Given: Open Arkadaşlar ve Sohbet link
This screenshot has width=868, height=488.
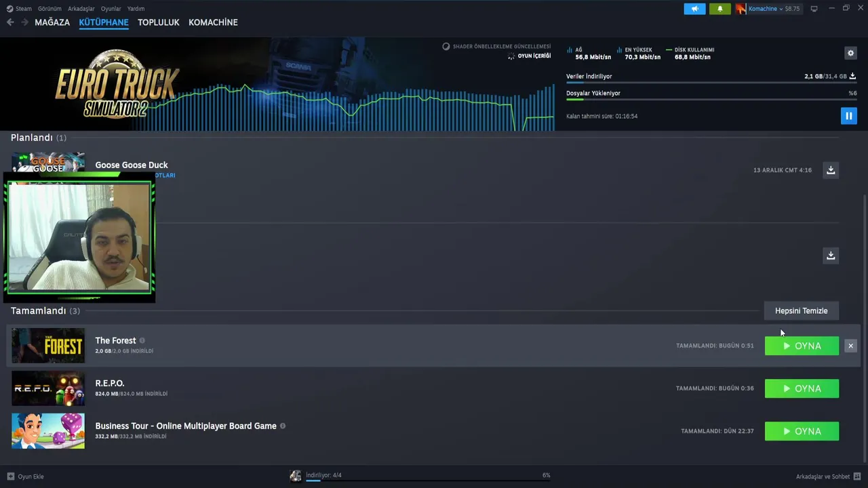Looking at the screenshot, I should (x=823, y=476).
